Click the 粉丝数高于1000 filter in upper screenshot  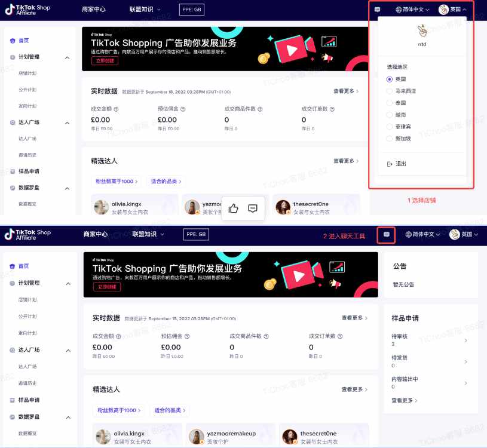coord(117,182)
